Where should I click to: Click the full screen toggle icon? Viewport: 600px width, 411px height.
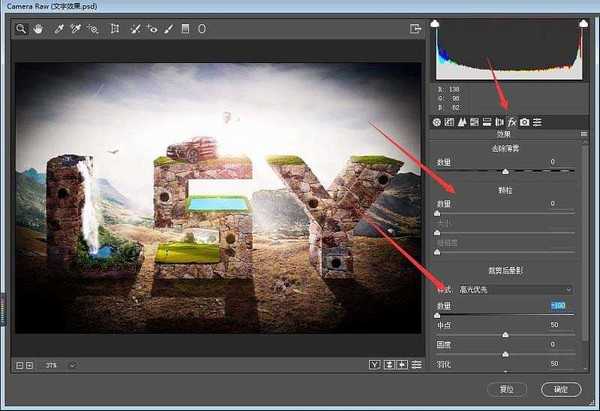[x=415, y=29]
